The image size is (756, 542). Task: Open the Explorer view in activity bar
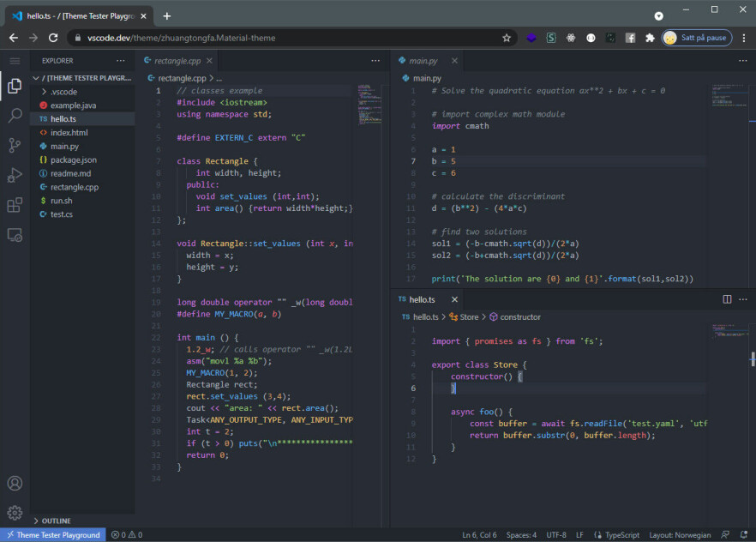coord(15,86)
